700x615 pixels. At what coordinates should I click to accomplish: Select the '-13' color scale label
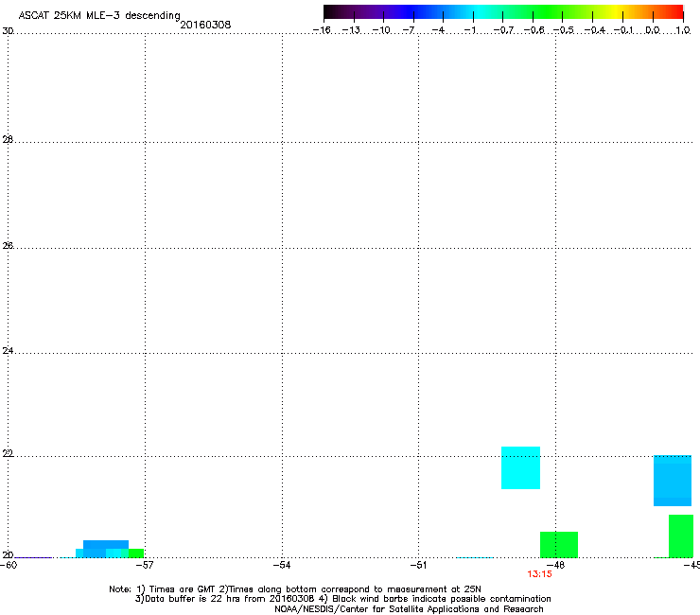(351, 30)
